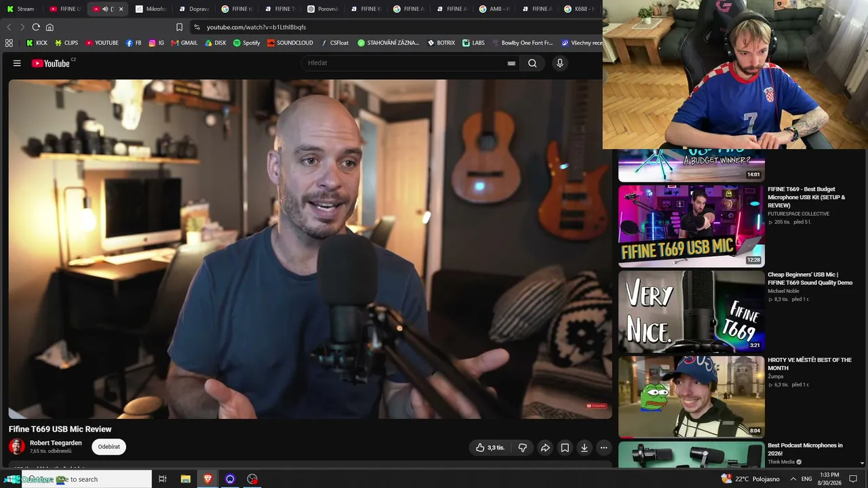
Task: Open the apps grid icon in bookmarks bar
Action: click(x=9, y=43)
